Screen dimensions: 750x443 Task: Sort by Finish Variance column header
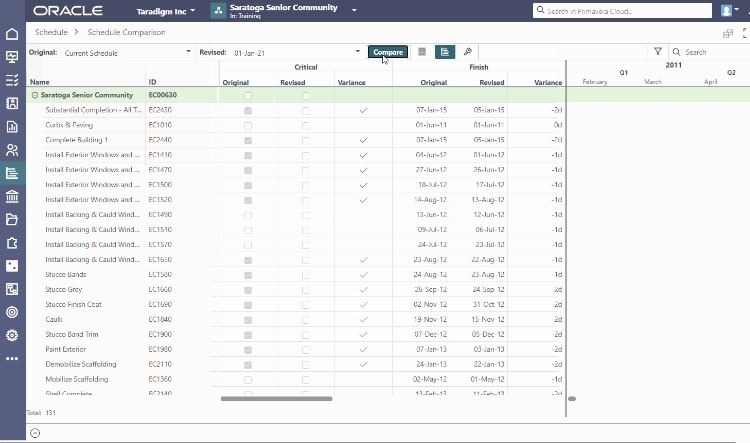548,82
